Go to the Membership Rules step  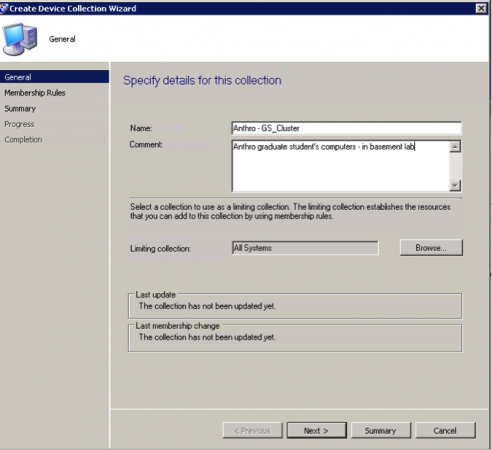coord(35,93)
